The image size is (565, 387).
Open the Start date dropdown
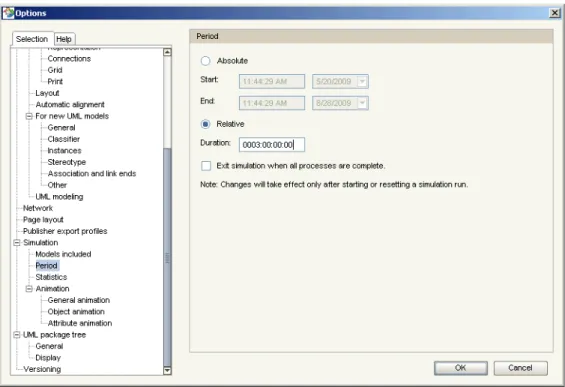point(362,81)
